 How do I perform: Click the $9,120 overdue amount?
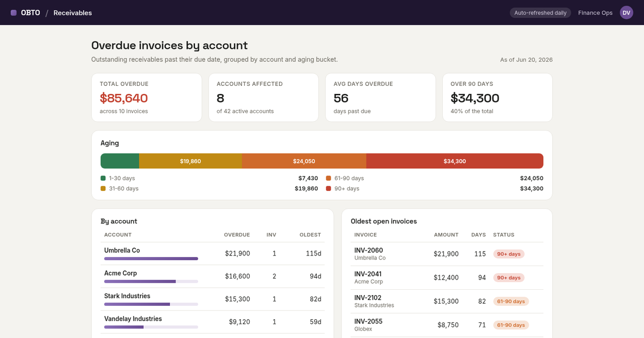pos(239,322)
